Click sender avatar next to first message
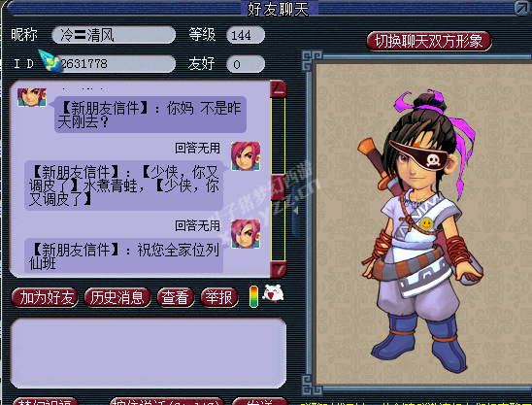The width and height of the screenshot is (532, 405). (32, 97)
